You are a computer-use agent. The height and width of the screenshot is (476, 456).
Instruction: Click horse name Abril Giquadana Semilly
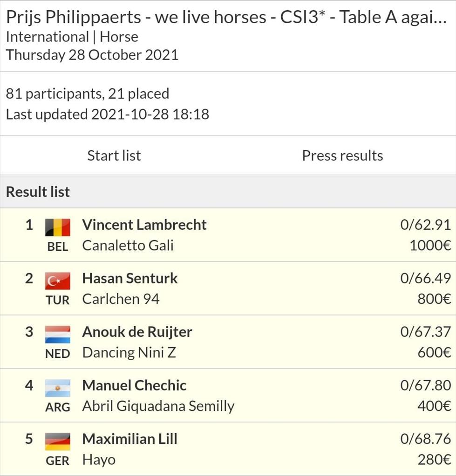point(158,406)
